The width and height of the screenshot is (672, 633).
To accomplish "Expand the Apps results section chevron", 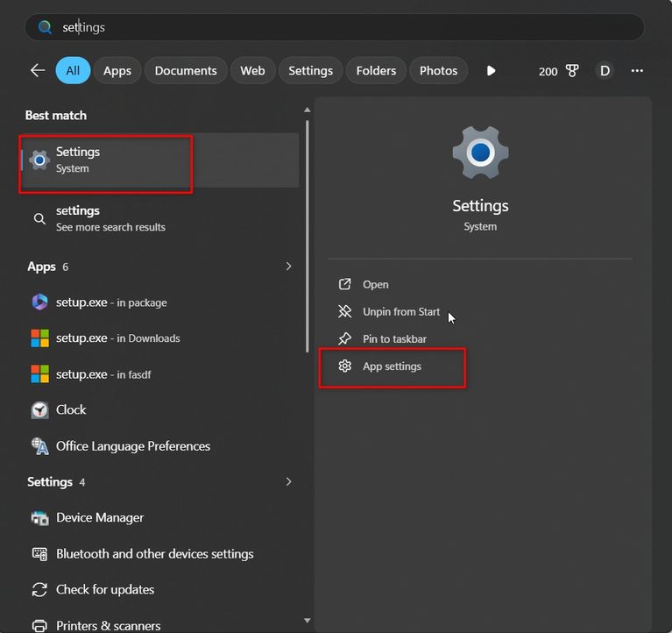I will [x=289, y=267].
